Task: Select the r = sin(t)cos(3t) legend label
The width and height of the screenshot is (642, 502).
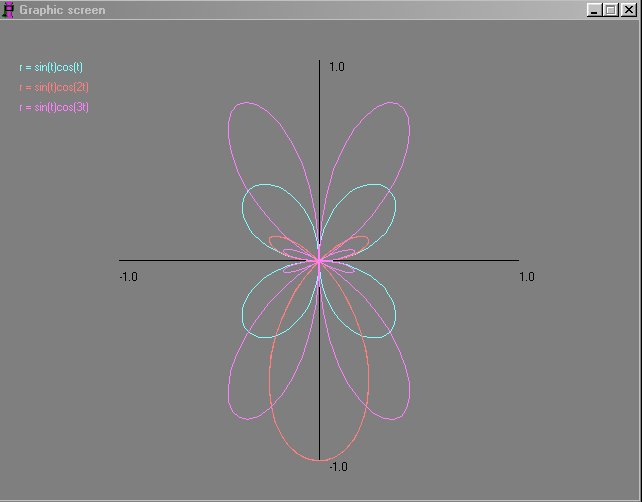Action: (54, 107)
